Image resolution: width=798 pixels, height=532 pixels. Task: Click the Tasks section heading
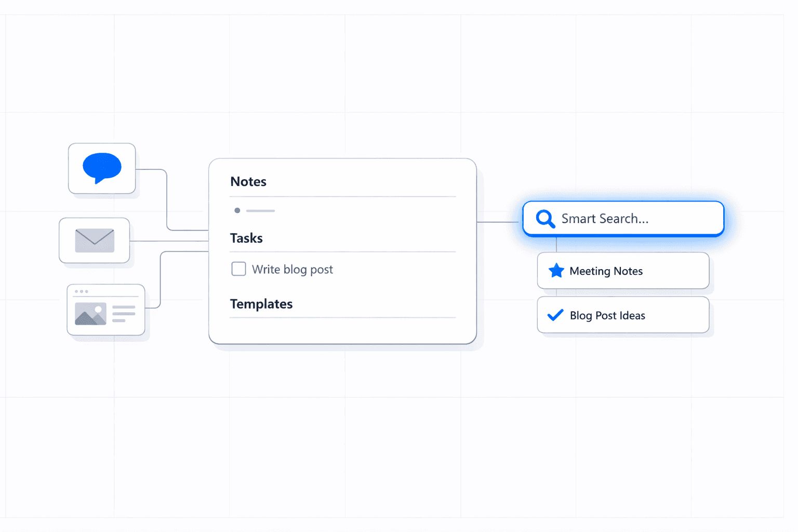pyautogui.click(x=246, y=238)
